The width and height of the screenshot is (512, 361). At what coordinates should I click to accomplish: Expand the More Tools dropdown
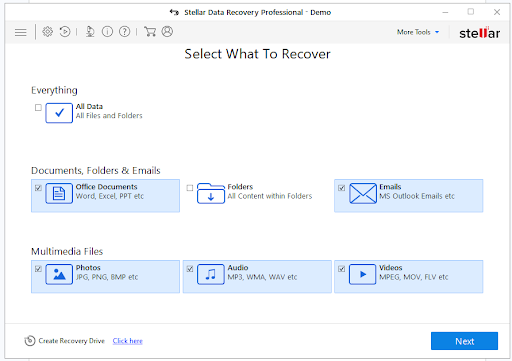click(418, 32)
